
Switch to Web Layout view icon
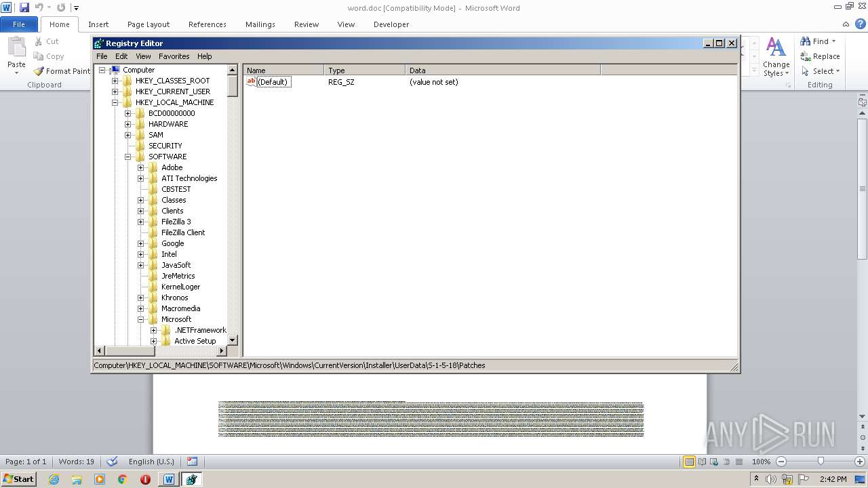tap(714, 462)
